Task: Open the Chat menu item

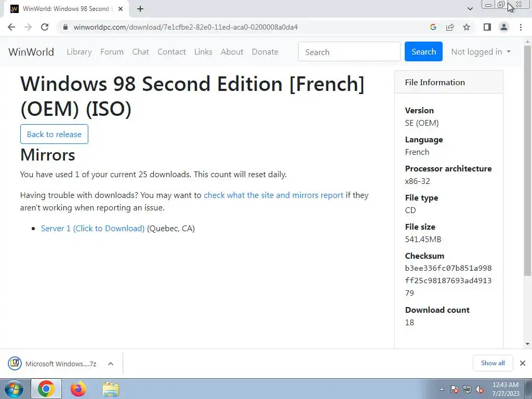Action: pos(140,52)
